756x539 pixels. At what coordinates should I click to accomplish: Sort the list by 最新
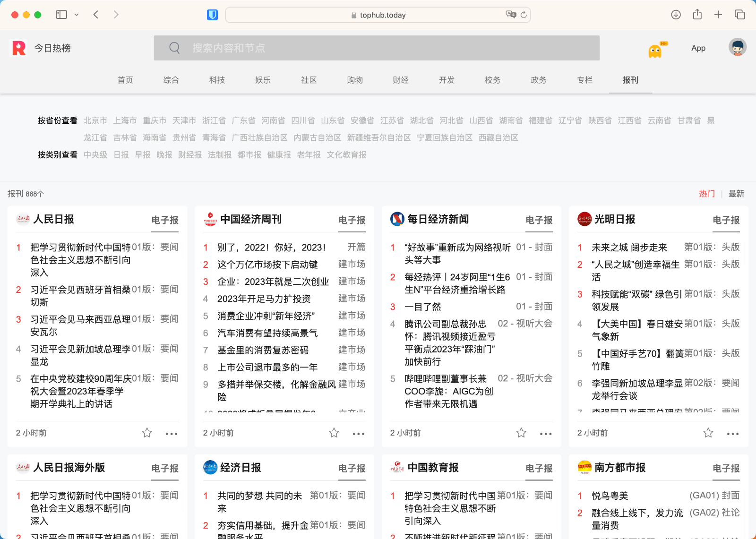pyautogui.click(x=736, y=194)
